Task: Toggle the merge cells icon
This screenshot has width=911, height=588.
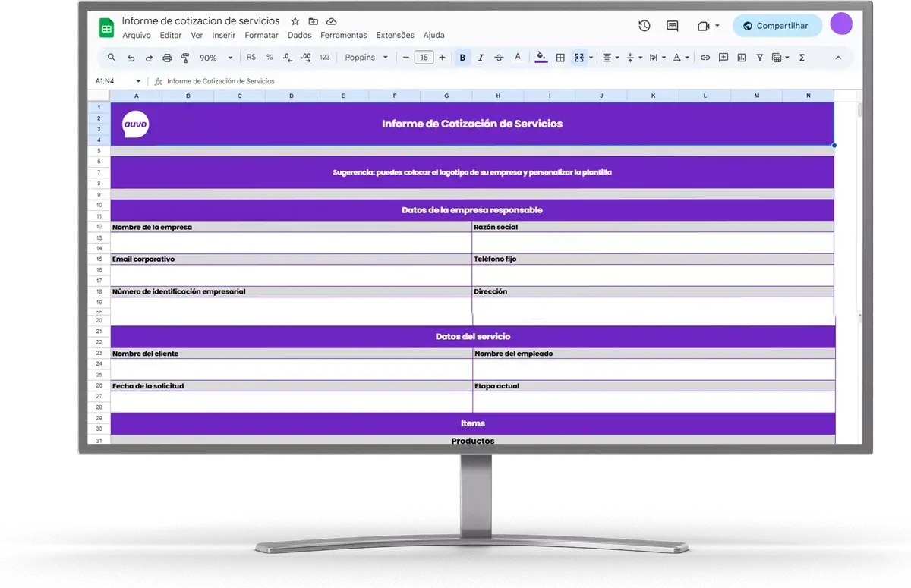Action: [579, 58]
